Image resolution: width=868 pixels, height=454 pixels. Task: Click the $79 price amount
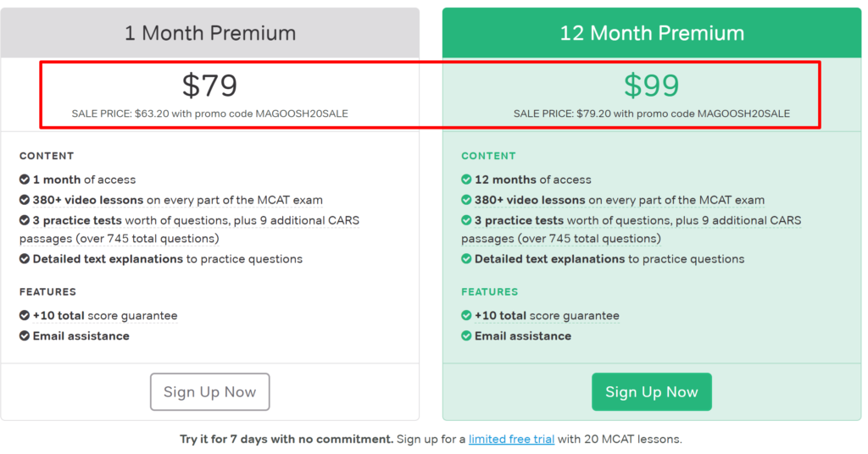209,85
